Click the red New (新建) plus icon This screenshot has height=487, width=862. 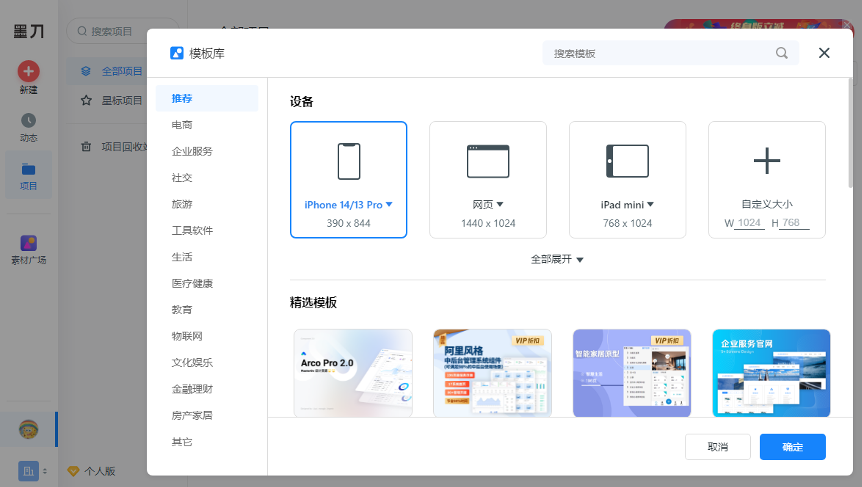coord(29,71)
